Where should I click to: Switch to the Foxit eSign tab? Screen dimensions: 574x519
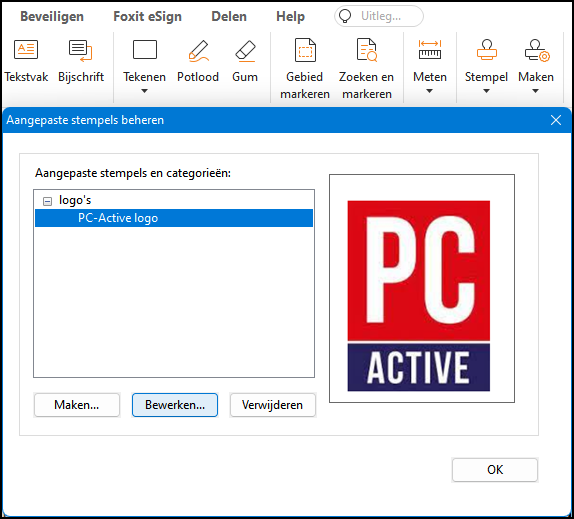coord(147,16)
